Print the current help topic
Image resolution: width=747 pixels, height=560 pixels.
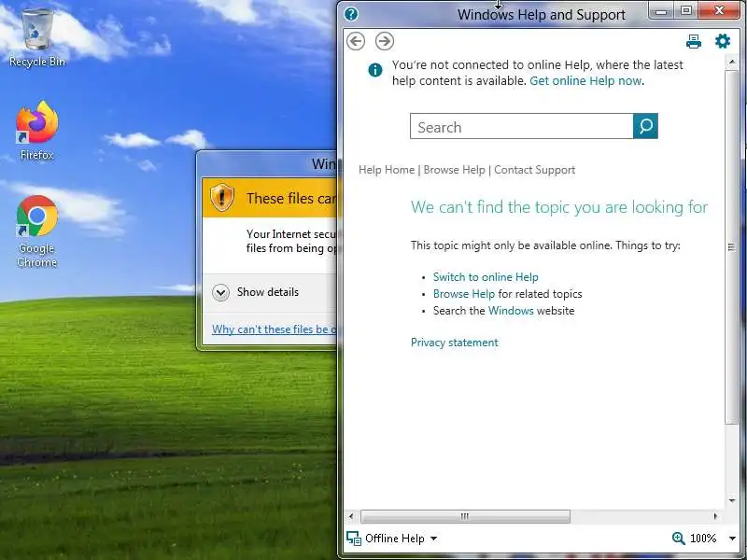click(694, 42)
